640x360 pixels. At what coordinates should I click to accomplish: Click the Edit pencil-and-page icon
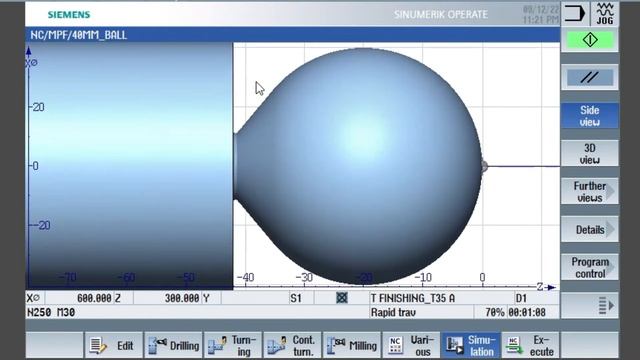click(x=98, y=346)
